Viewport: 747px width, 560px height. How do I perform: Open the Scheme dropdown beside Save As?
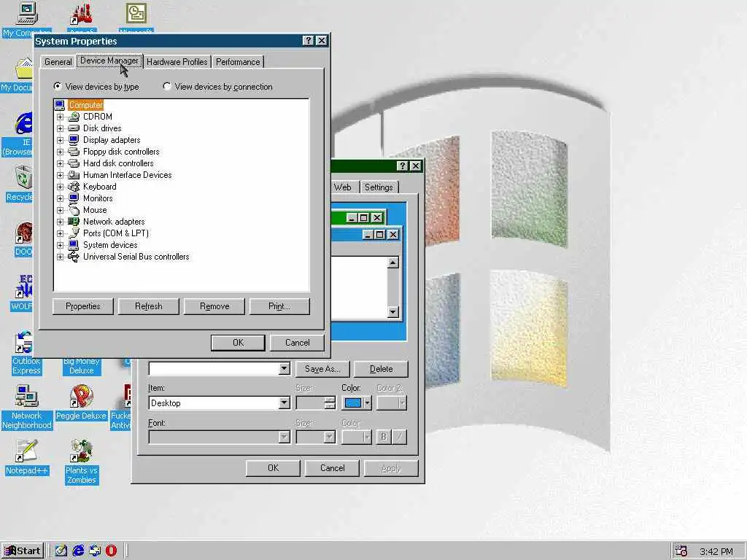coord(284,368)
